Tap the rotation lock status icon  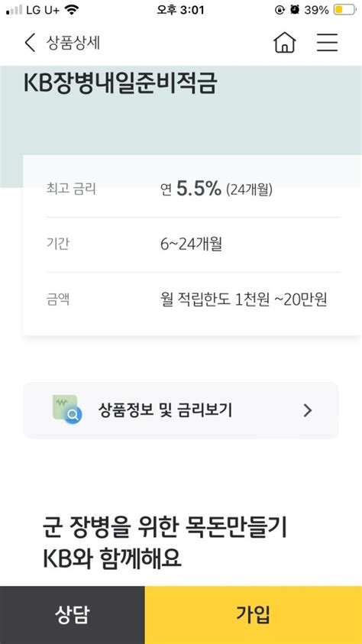280,10
